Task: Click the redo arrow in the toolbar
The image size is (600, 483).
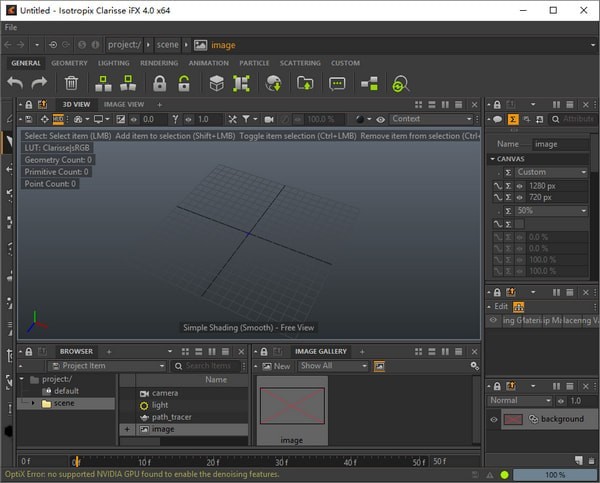Action: tap(40, 84)
